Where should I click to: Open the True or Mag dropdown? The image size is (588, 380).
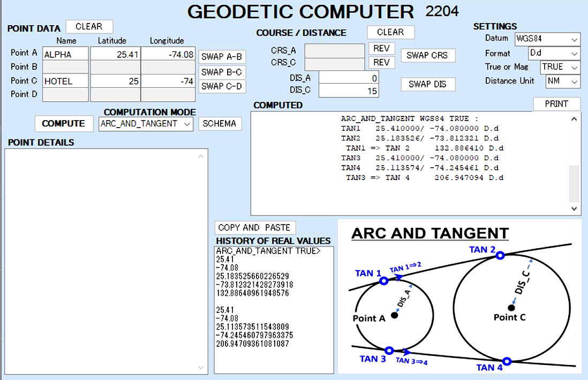(x=560, y=67)
